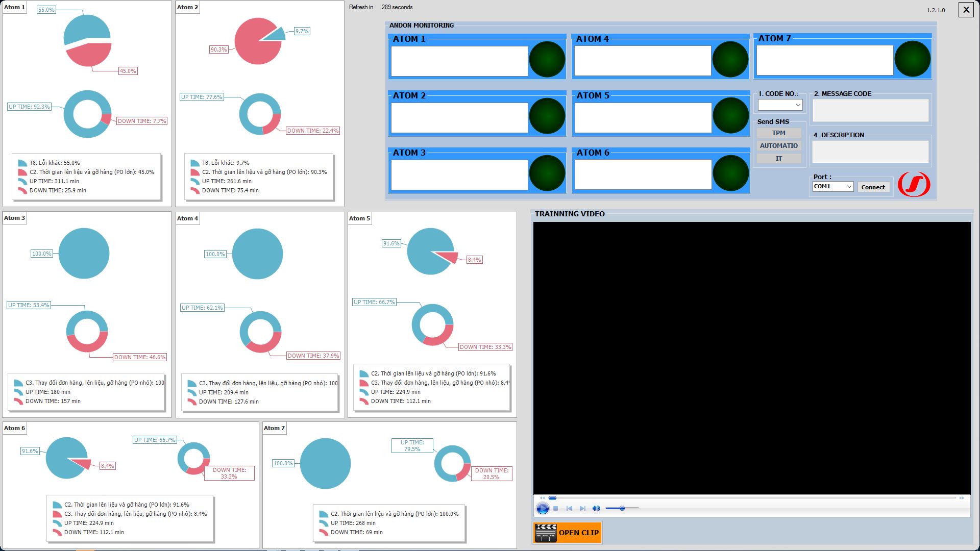
Task: Open the CODE NO. dropdown
Action: pos(798,105)
